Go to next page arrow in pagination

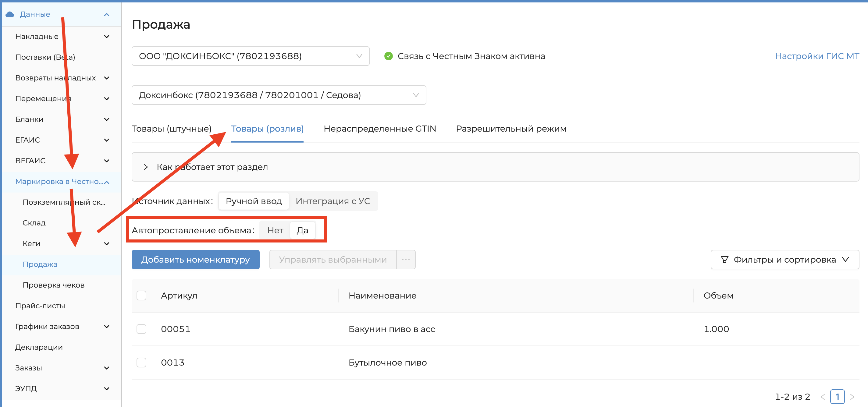[852, 397]
